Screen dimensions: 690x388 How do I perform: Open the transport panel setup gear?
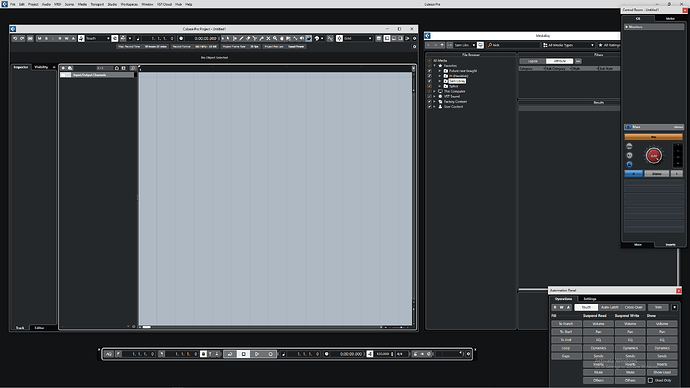coord(468,354)
